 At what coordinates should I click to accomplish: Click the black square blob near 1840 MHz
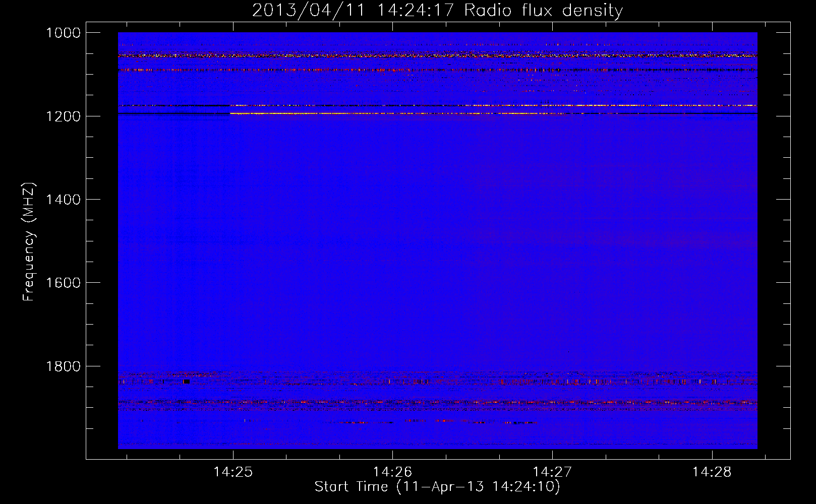click(186, 382)
